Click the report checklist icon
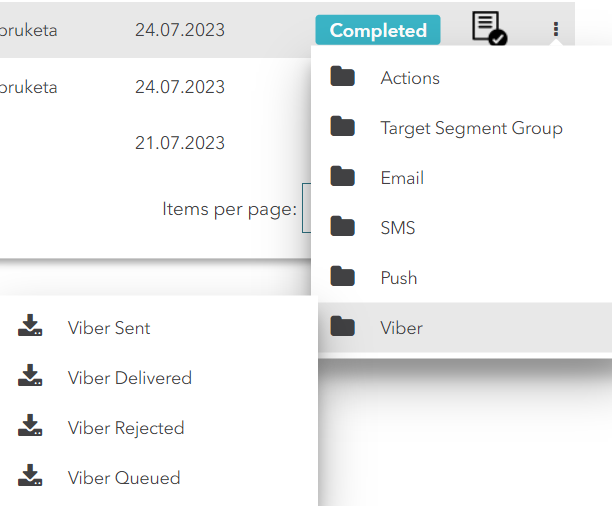Screen dimensions: 612x506 click(x=488, y=29)
